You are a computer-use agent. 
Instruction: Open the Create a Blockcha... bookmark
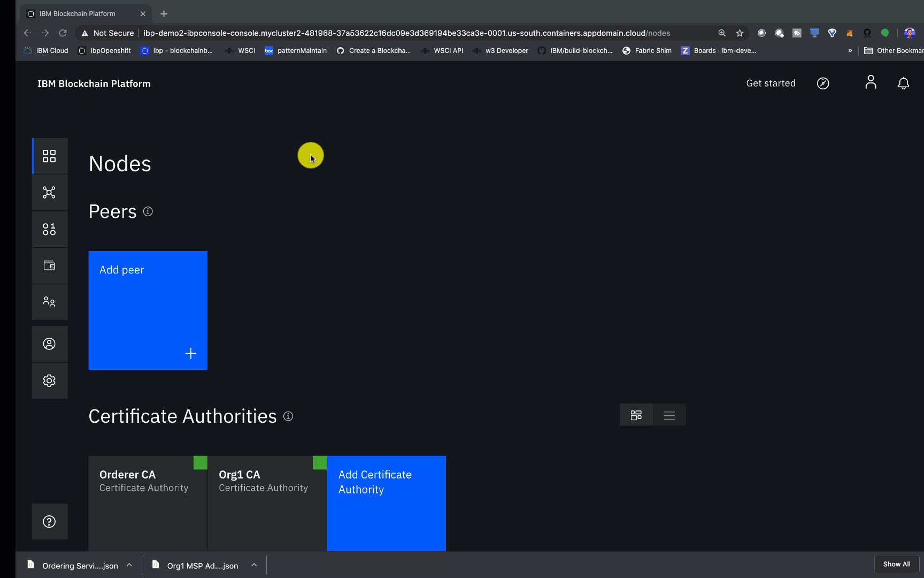point(374,51)
